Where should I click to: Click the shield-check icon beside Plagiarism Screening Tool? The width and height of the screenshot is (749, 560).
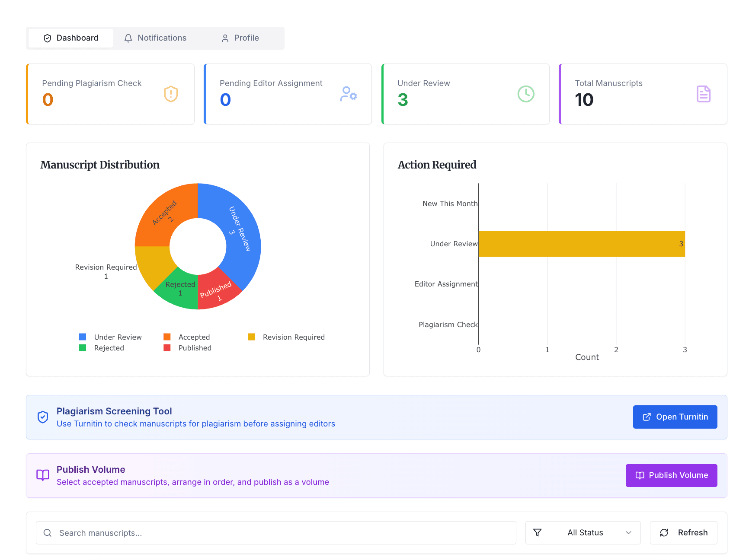[x=43, y=417]
